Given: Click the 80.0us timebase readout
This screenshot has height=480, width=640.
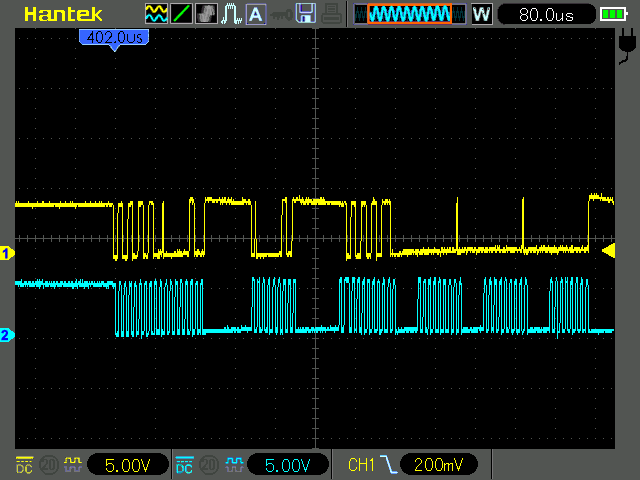Looking at the screenshot, I should click(x=546, y=15).
